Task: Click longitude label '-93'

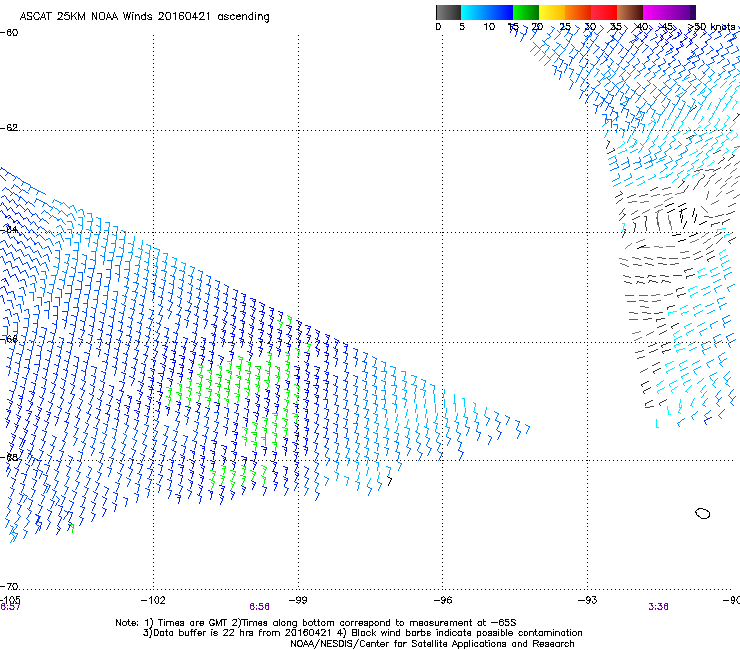Action: 588,600
